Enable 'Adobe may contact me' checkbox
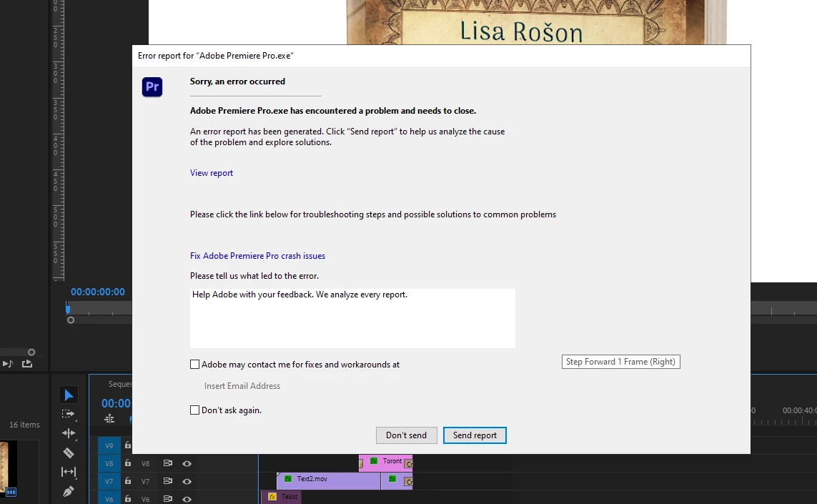 (x=195, y=365)
